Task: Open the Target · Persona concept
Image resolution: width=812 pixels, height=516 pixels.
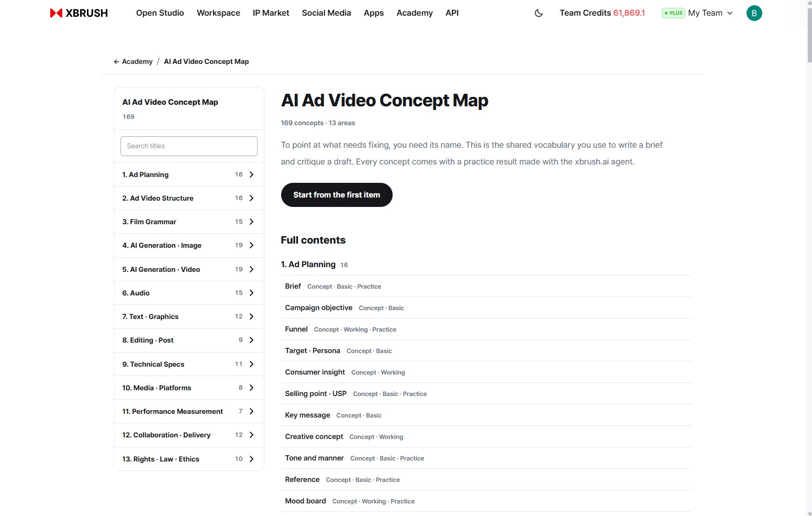Action: point(486,350)
